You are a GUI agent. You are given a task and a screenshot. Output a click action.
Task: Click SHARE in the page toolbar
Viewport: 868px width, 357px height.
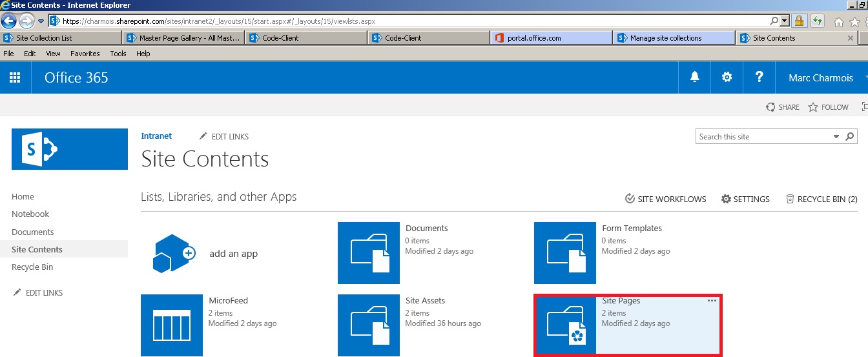(783, 107)
